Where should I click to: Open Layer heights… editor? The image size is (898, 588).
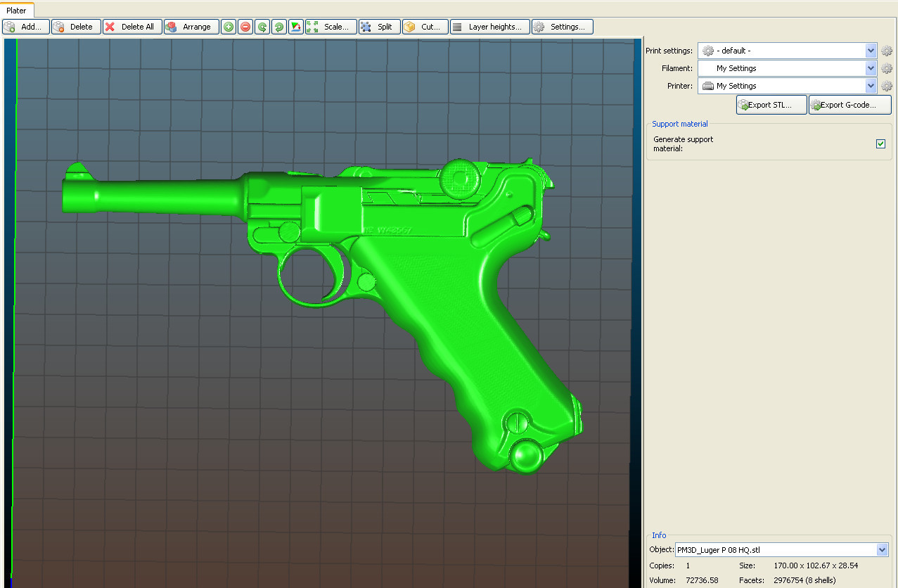tap(490, 27)
